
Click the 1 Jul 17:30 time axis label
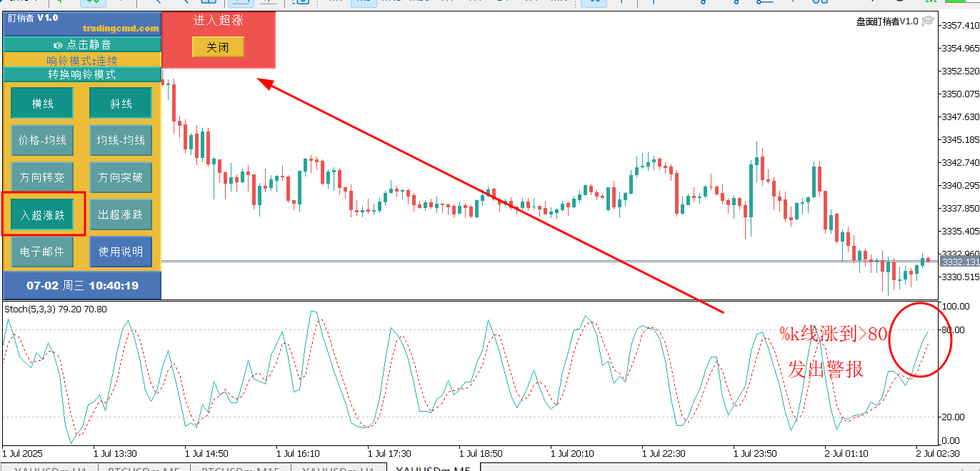pos(390,453)
